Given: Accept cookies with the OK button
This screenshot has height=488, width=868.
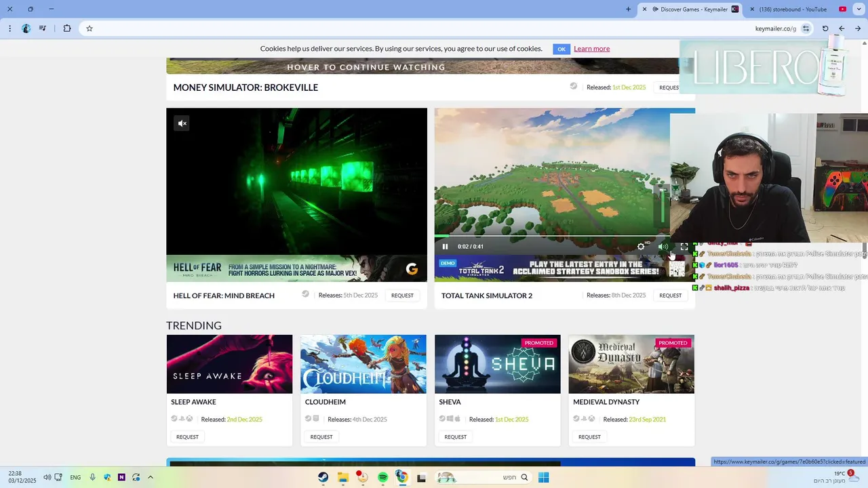Looking at the screenshot, I should coord(561,49).
